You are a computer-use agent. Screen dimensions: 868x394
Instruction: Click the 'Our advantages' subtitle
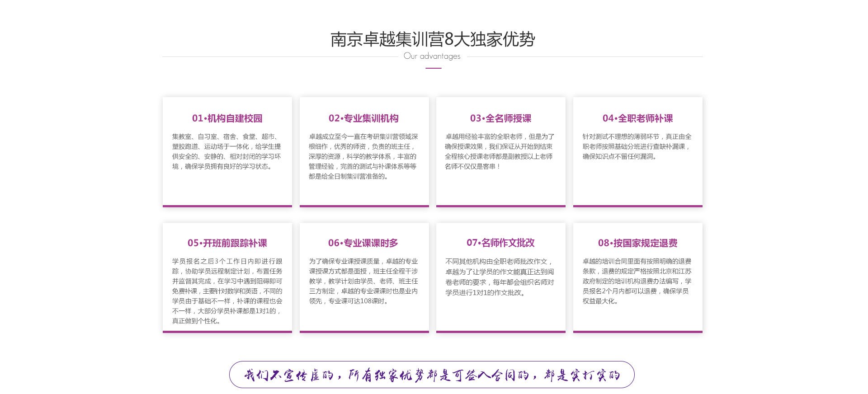click(x=432, y=56)
